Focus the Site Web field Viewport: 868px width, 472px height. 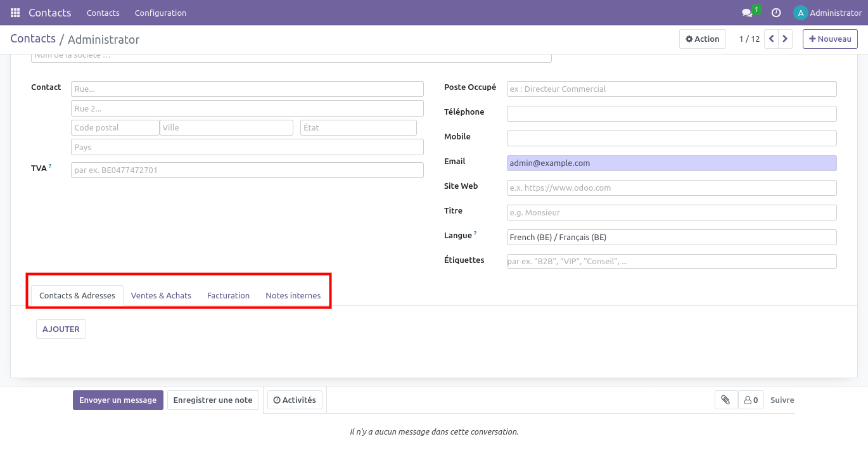[672, 188]
